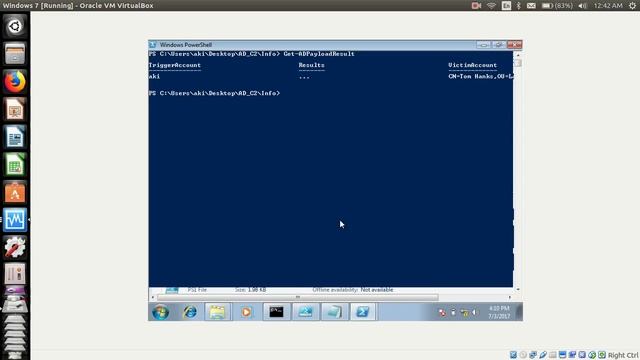Open the screen recorder indicator in top panel
The width and height of the screenshot is (640, 360).
click(476, 6)
